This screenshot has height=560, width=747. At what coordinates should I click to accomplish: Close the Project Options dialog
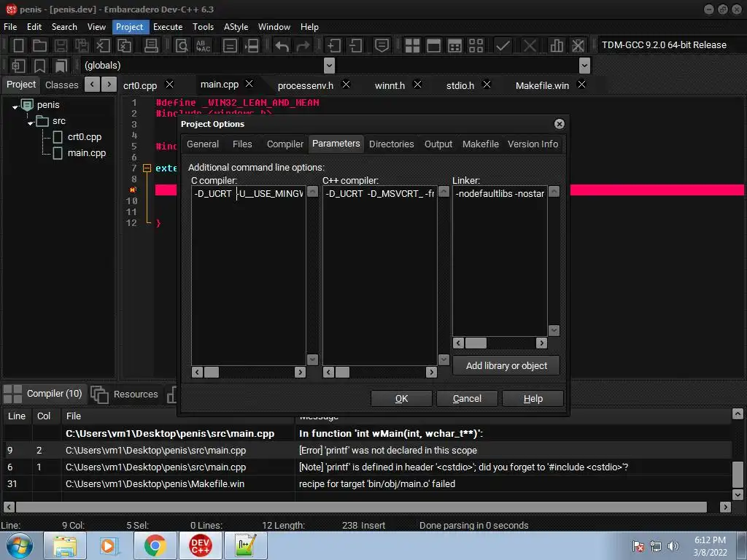pyautogui.click(x=560, y=124)
